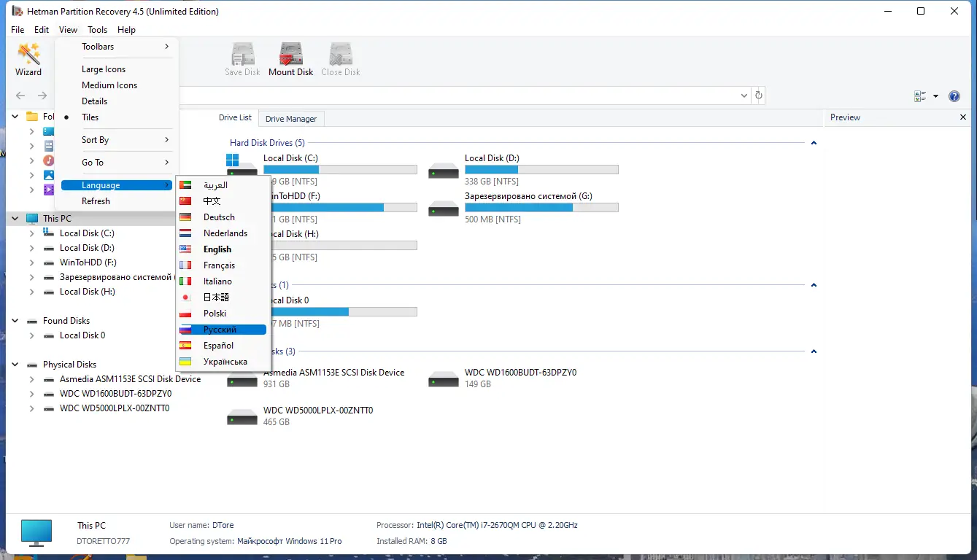
Task: Click the pictures folder icon in tree
Action: pyautogui.click(x=49, y=175)
